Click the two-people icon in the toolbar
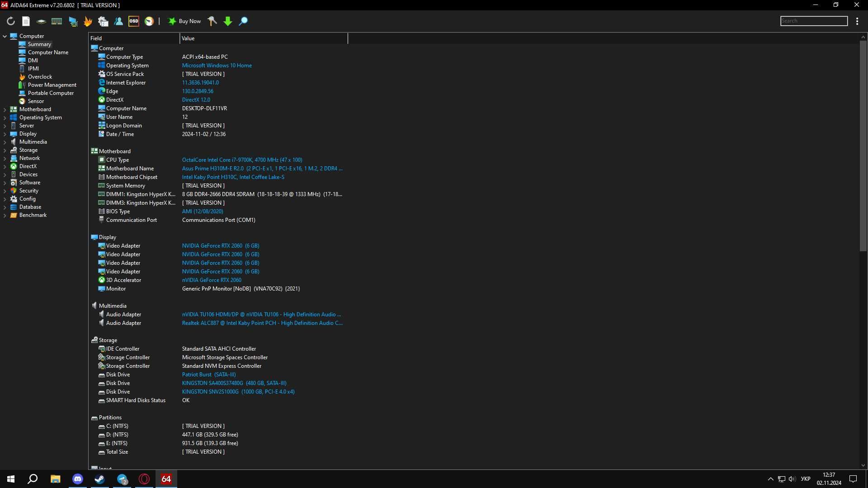868x488 pixels. click(118, 21)
